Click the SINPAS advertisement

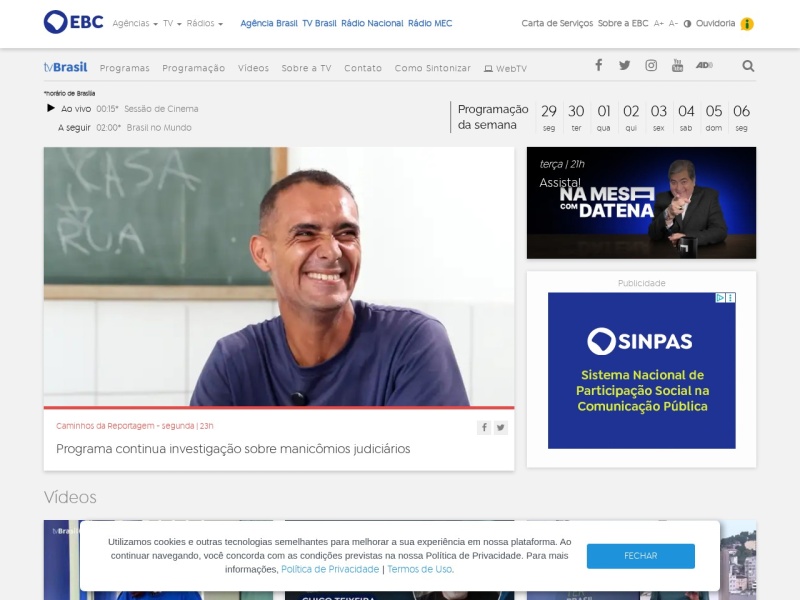coord(641,370)
